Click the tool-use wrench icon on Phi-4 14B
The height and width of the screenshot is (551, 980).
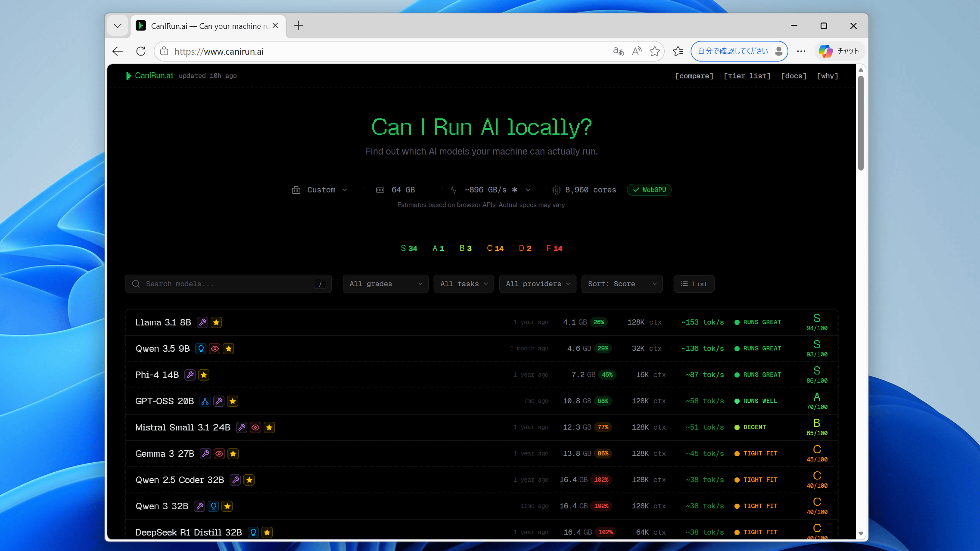[x=190, y=375]
